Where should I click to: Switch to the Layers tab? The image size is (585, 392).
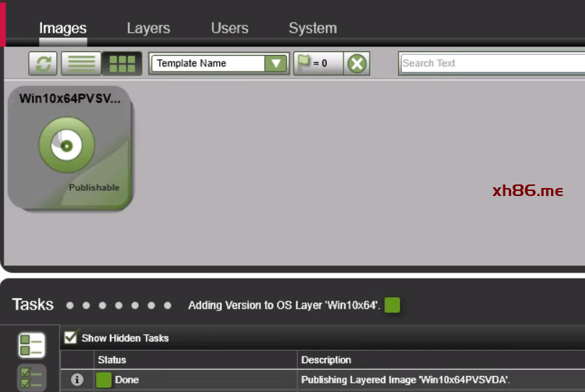pyautogui.click(x=148, y=28)
